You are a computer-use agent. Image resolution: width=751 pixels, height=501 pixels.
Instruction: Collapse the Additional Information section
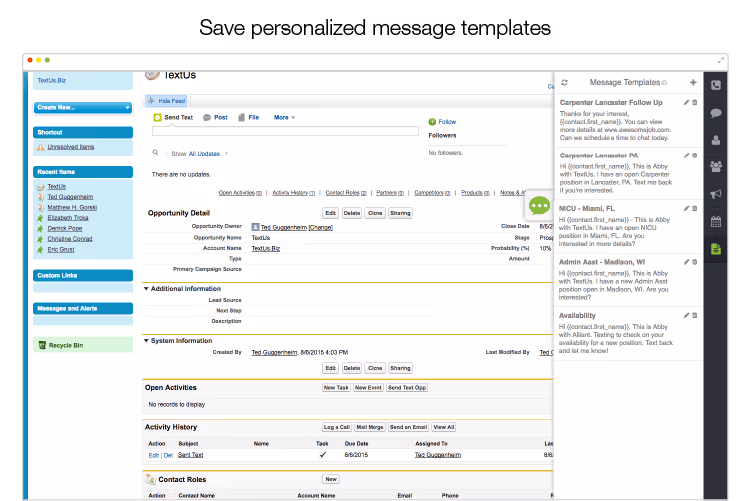[146, 289]
